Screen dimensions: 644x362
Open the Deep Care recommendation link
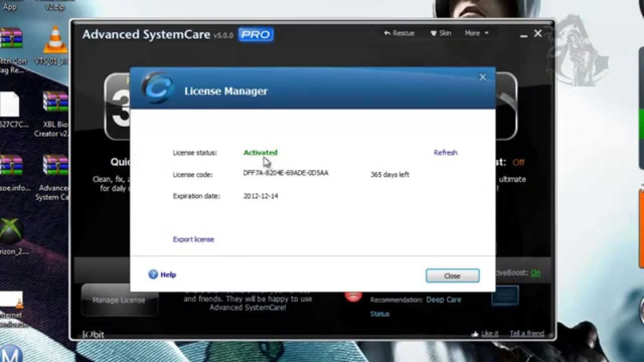pos(443,300)
